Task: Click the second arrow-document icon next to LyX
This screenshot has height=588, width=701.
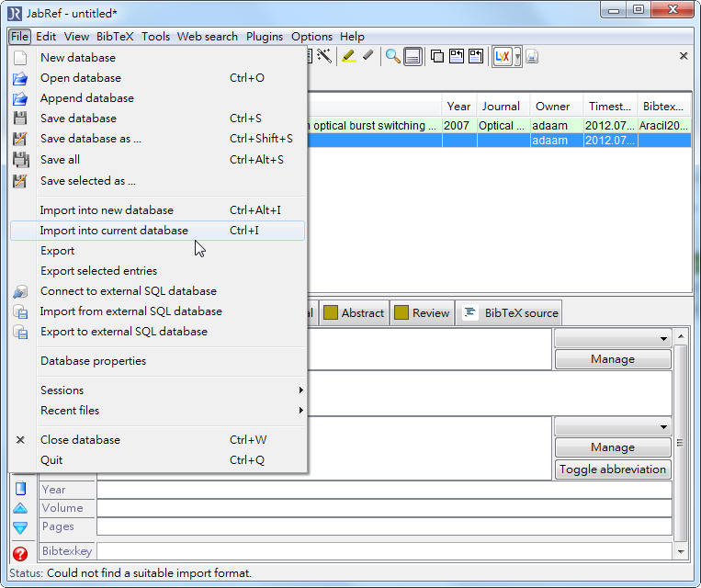Action: point(476,56)
